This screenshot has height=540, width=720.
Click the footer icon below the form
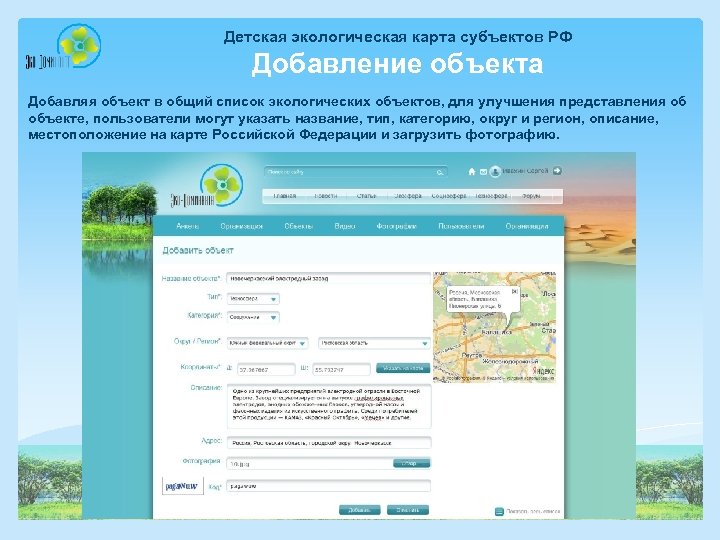click(499, 512)
